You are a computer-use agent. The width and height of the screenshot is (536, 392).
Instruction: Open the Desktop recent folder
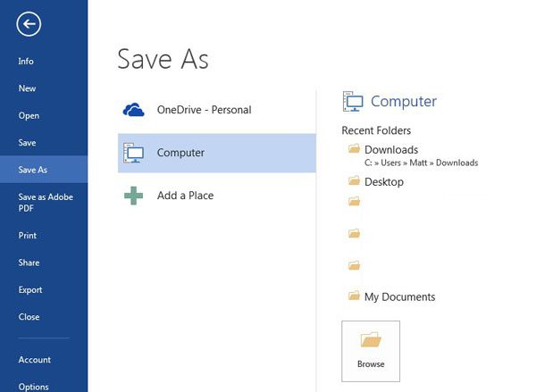coord(384,182)
